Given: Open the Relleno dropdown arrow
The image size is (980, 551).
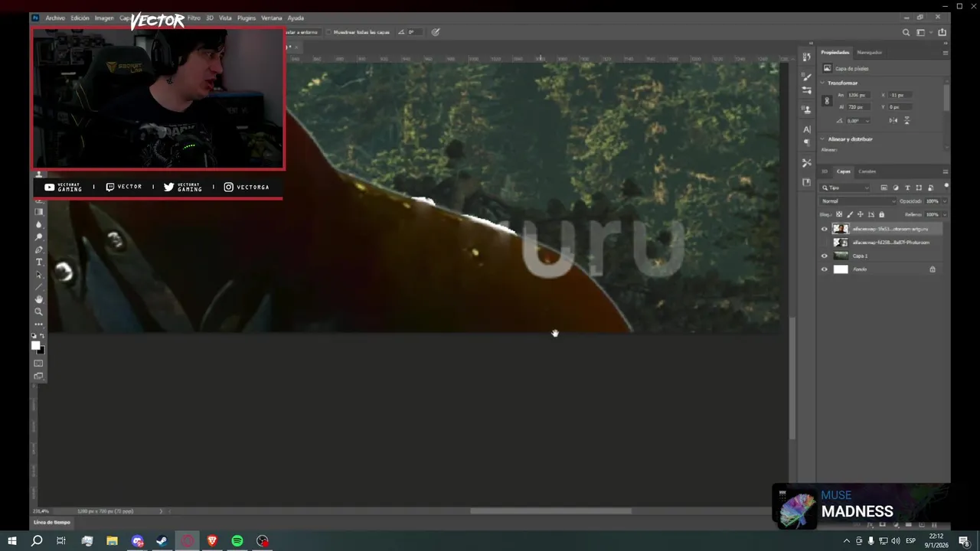Looking at the screenshot, I should click(945, 214).
